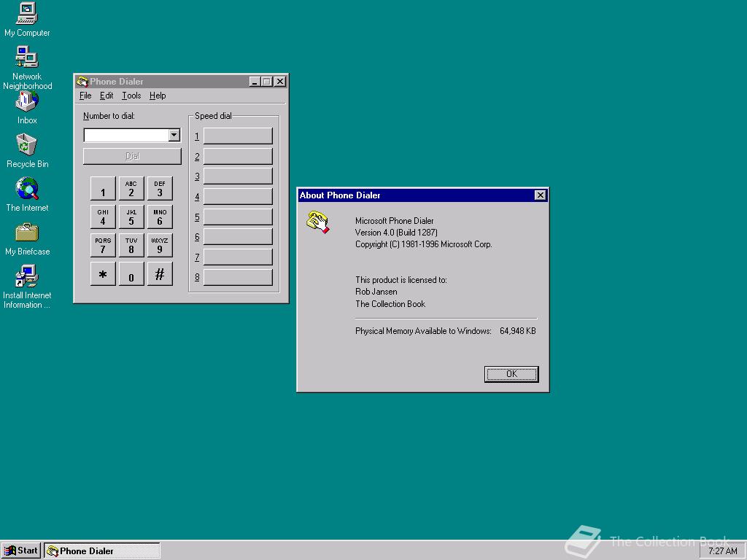This screenshot has height=560, width=747.
Task: Open the Tools menu in Phone Dialer
Action: point(131,96)
